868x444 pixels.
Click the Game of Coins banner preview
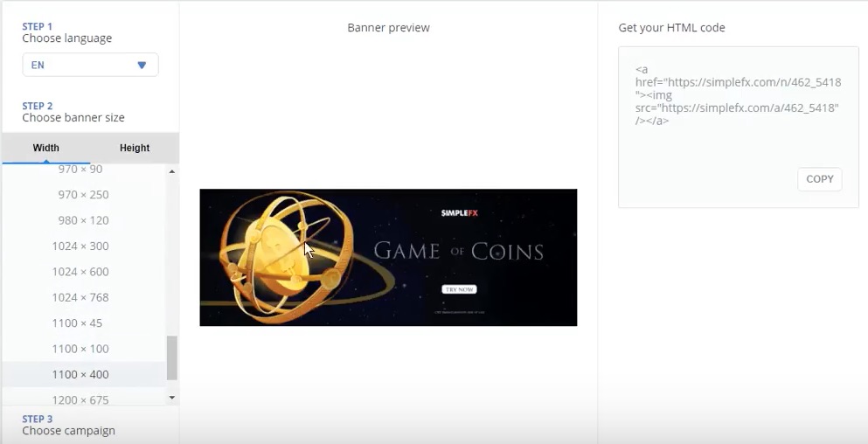coord(388,258)
